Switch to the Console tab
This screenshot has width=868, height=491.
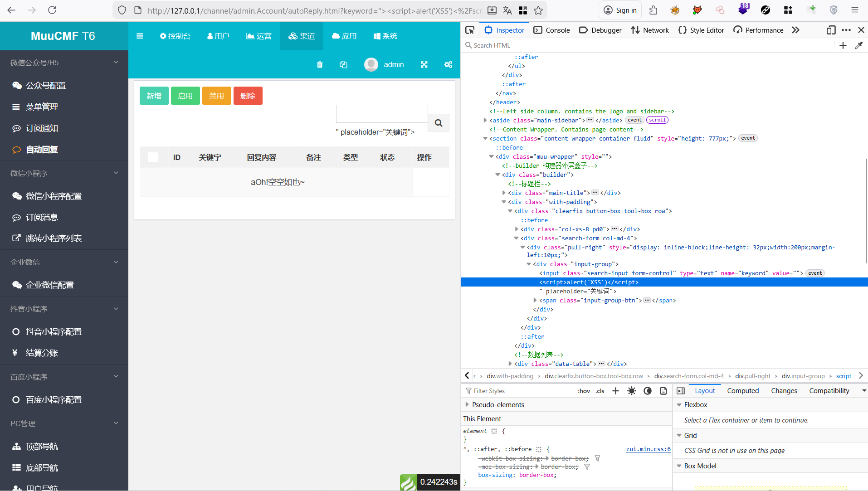coord(552,30)
